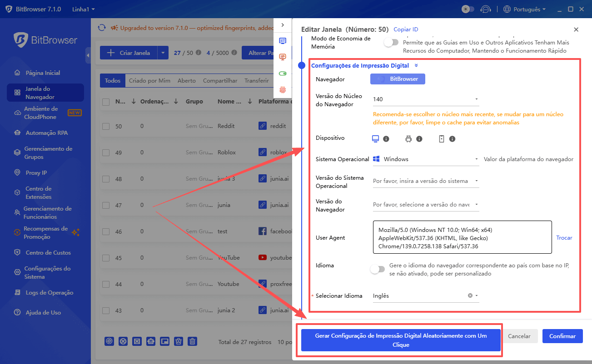This screenshot has width=592, height=364.
Task: Click the info icon next to desktop device
Action: (386, 139)
